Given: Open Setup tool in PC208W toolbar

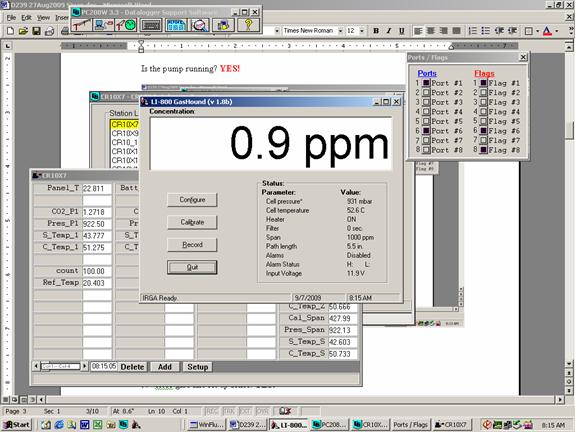Looking at the screenshot, I should (81, 25).
